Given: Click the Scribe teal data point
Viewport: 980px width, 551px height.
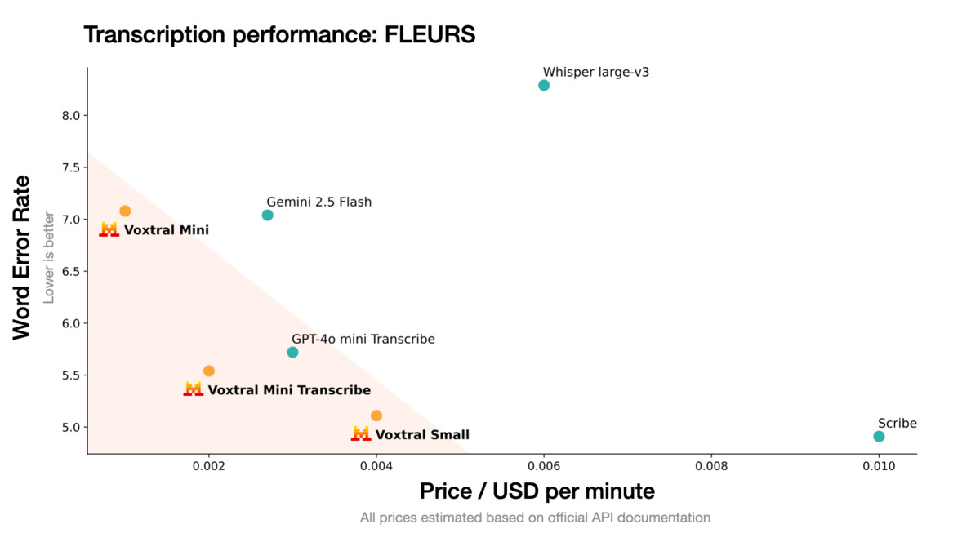Looking at the screenshot, I should [x=879, y=436].
